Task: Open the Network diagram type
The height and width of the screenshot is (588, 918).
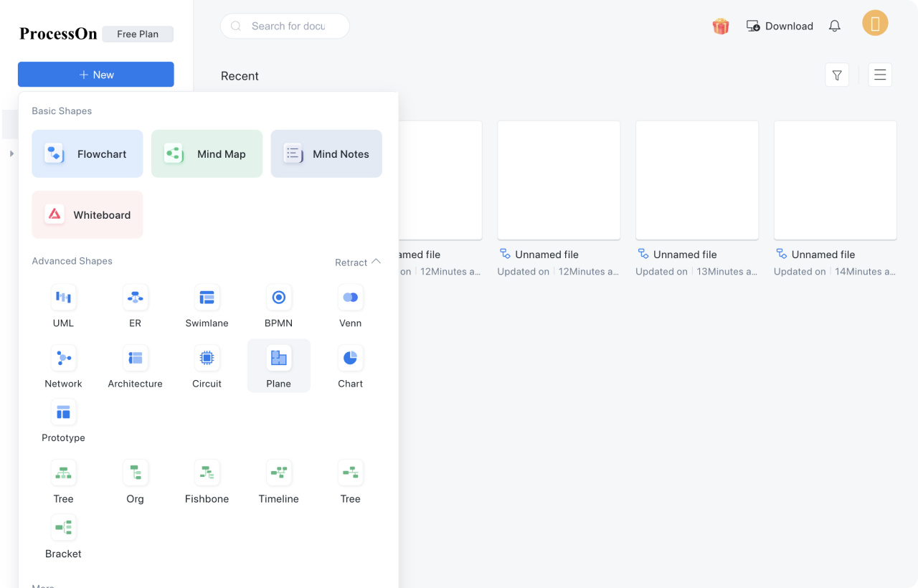Action: [x=63, y=358]
